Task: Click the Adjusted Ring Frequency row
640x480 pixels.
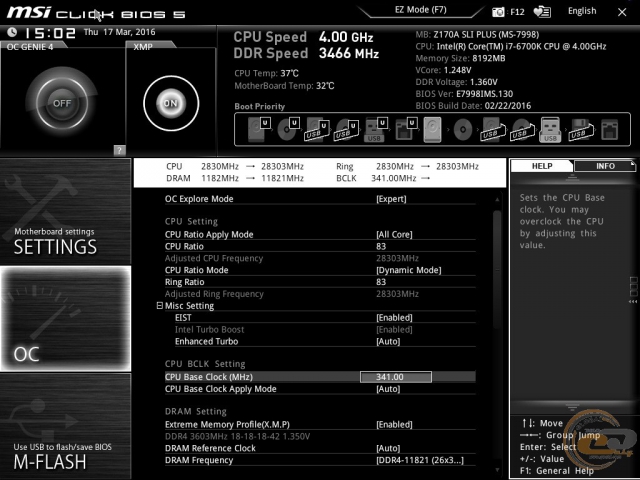Action: click(x=320, y=293)
